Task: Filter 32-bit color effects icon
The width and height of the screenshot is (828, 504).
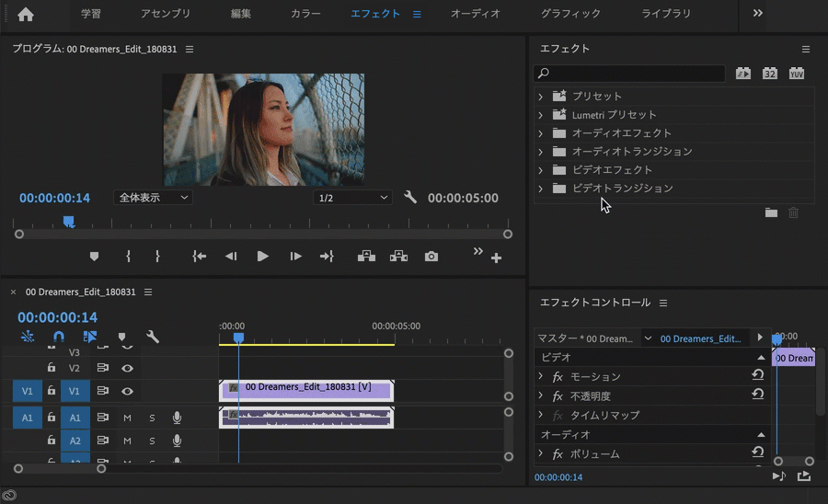Action: (x=770, y=74)
